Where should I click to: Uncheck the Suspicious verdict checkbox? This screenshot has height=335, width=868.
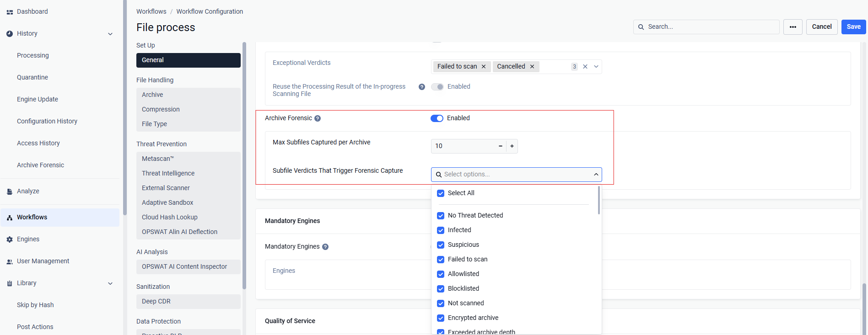(x=441, y=245)
